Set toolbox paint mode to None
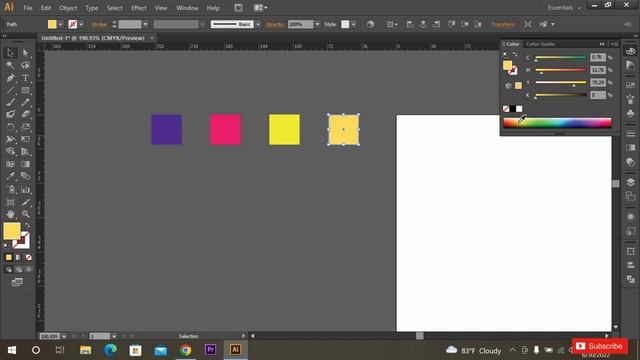This screenshot has height=360, width=640. tap(28, 257)
